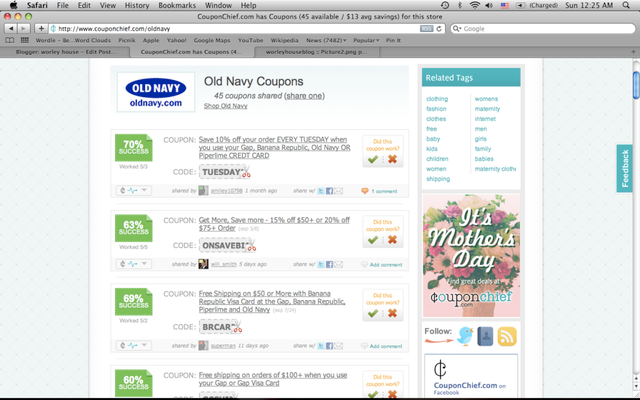This screenshot has height=400, width=640.
Task: Click the share one link
Action: [x=304, y=96]
